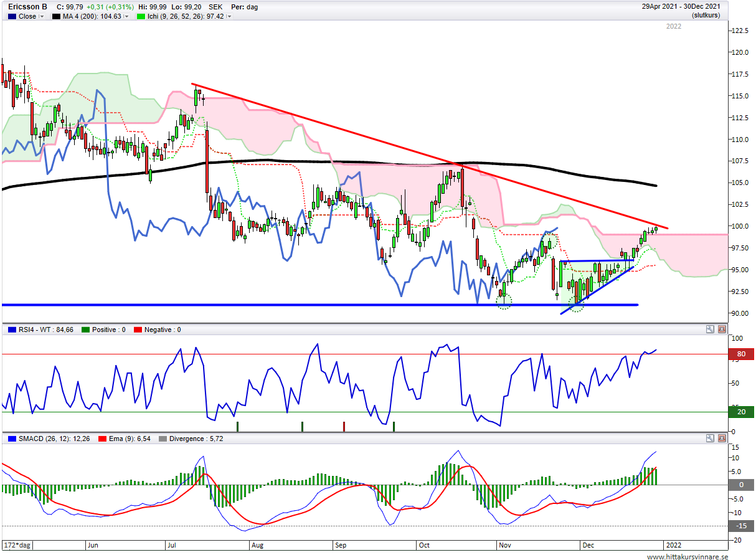Click the 'Negative : 0' legend text
The height and width of the screenshot is (560, 756).
163,330
